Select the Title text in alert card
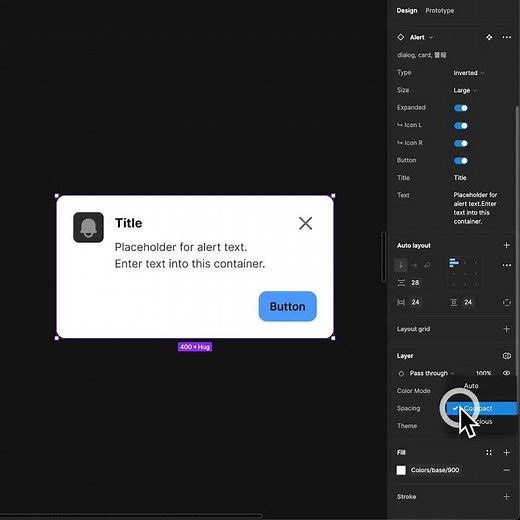The image size is (520, 520). click(128, 223)
